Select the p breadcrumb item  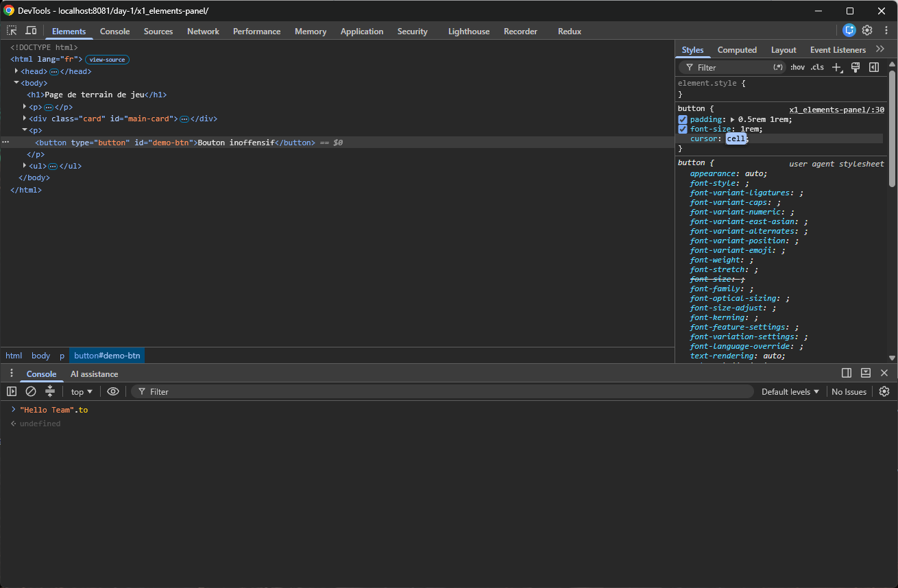pyautogui.click(x=62, y=355)
